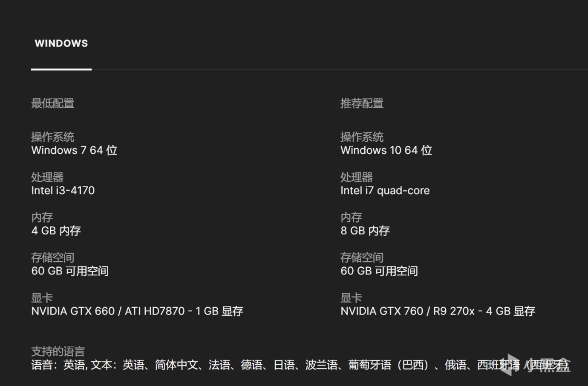Screen dimensions: 588x386
Task: Click 操作系统 label under 推荐配置
Action: (362, 137)
